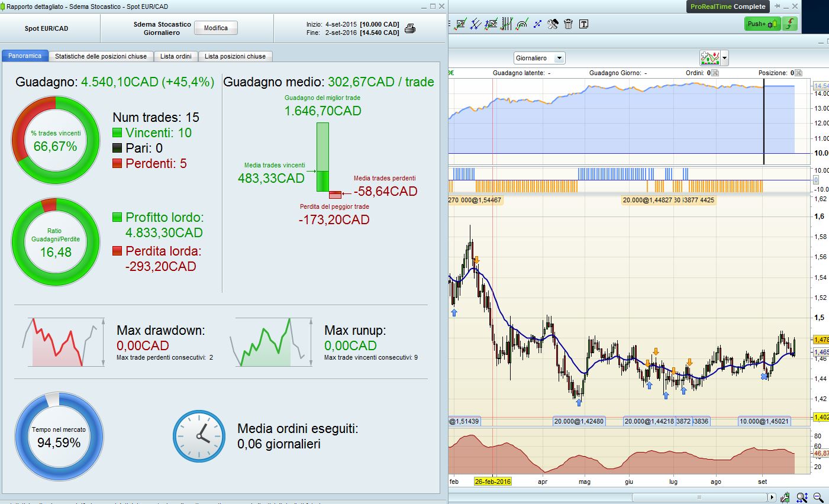Click the Push+ button
This screenshot has width=829, height=504.
pyautogui.click(x=763, y=24)
